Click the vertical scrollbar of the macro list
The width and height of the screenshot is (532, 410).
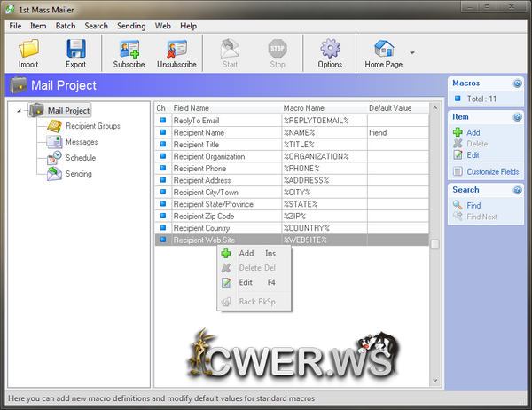434,177
